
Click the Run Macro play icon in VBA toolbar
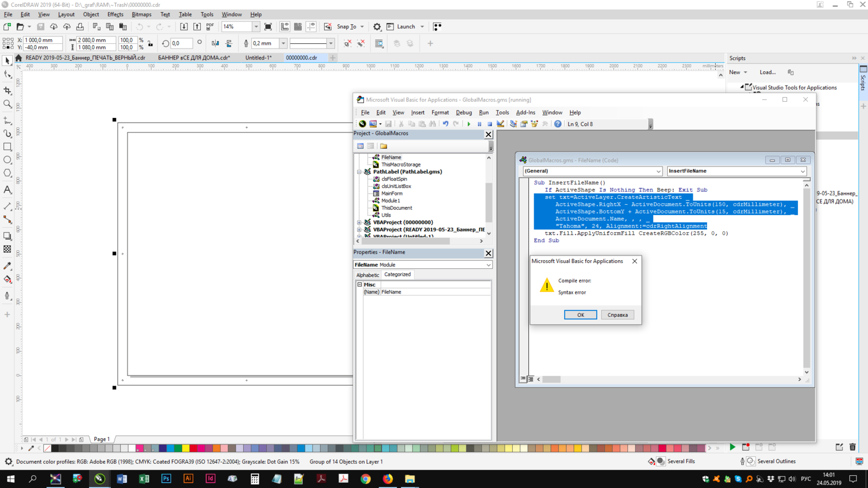469,124
